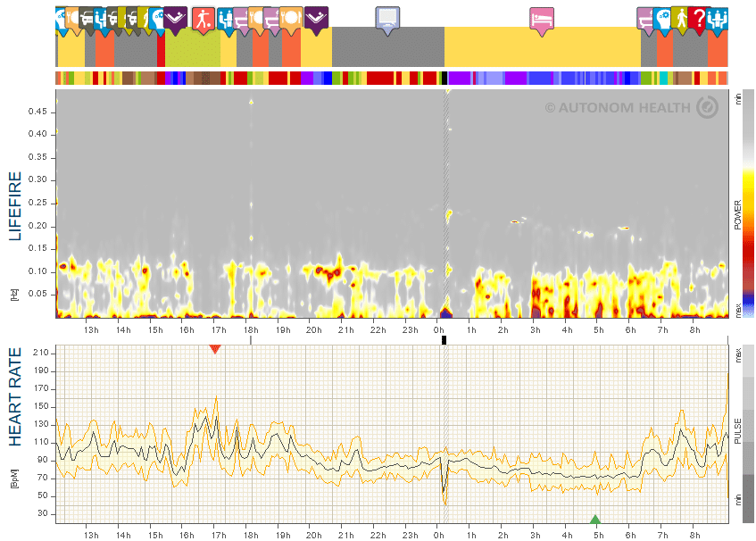Click the [BpM] unit label
The image size is (756, 541).
coord(14,479)
